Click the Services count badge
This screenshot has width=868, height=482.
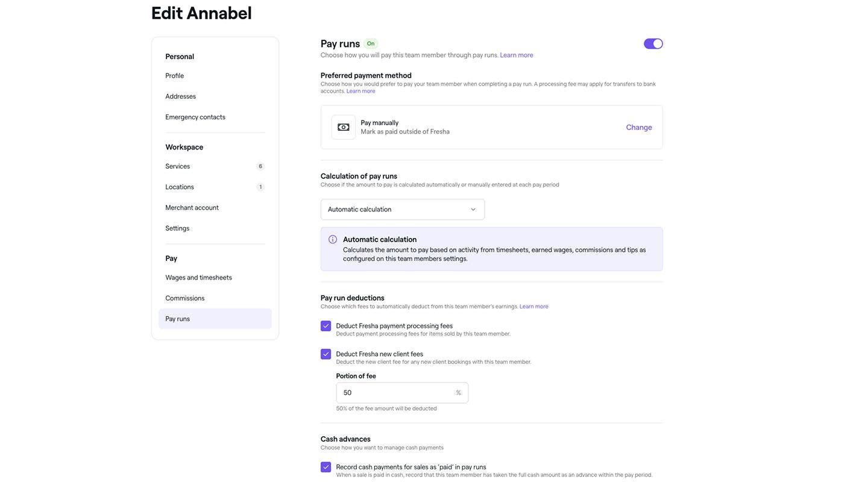coord(260,166)
